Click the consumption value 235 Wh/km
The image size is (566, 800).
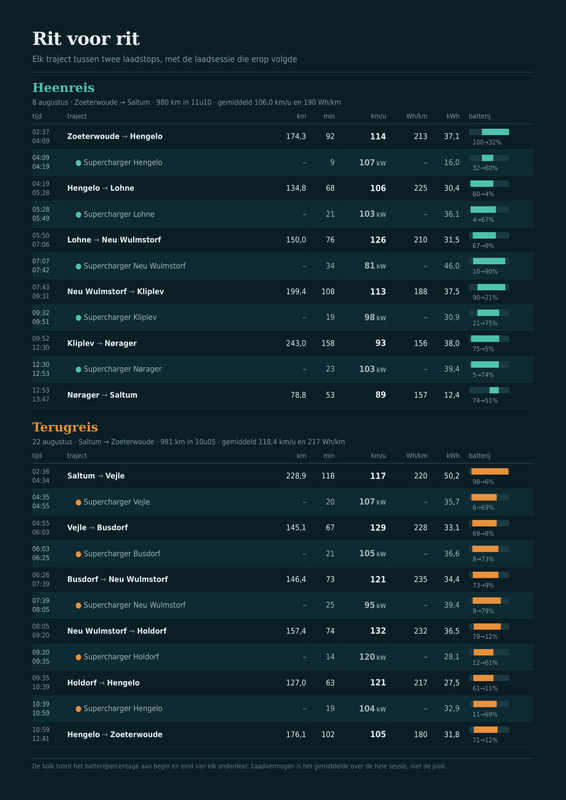point(421,579)
